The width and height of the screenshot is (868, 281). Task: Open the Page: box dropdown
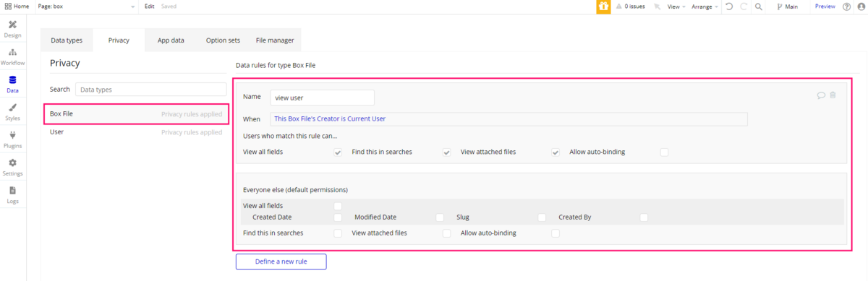86,7
